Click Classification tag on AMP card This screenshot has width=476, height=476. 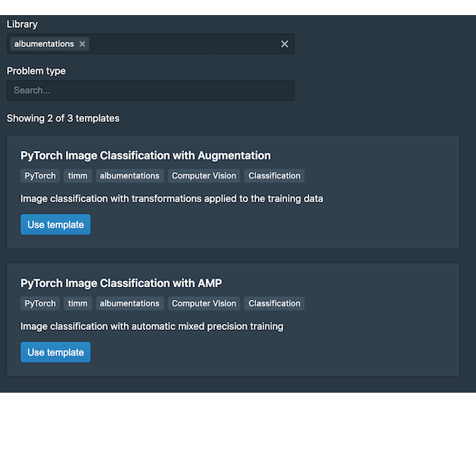coord(274,304)
